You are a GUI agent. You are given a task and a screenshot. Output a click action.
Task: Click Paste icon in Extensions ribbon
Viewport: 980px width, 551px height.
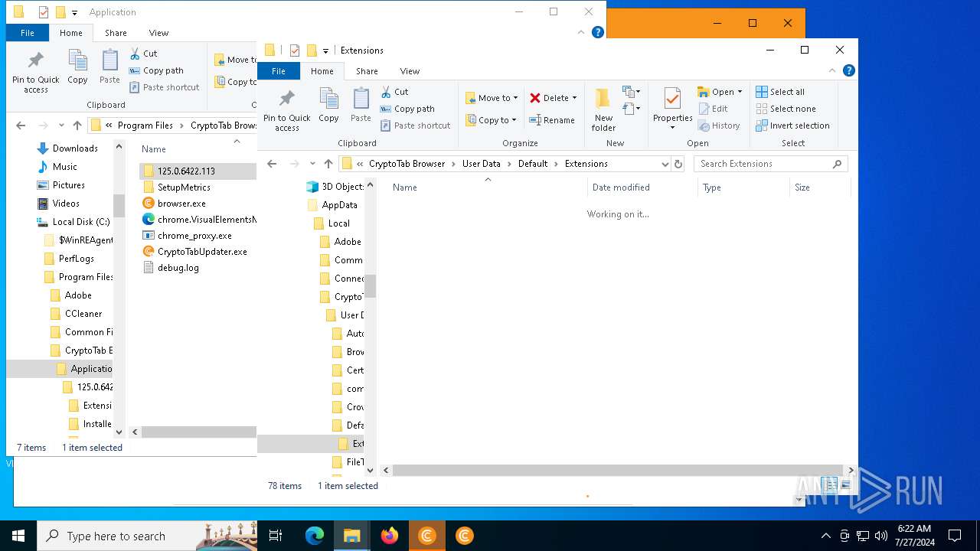(361, 106)
